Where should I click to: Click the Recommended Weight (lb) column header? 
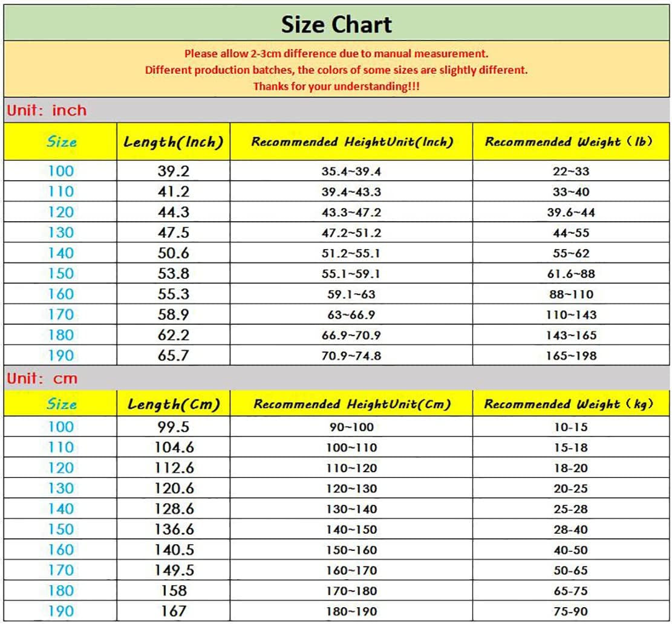pyautogui.click(x=570, y=142)
